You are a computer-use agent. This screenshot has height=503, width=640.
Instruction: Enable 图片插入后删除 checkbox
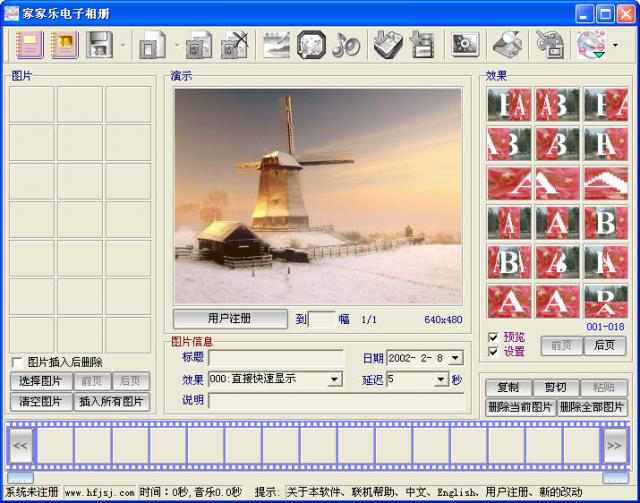[x=17, y=363]
